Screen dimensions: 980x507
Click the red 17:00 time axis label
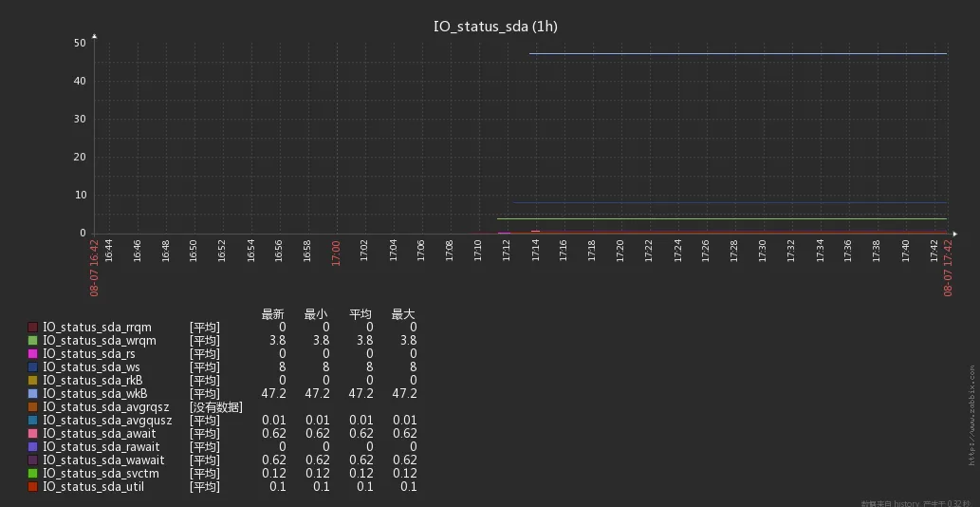336,253
